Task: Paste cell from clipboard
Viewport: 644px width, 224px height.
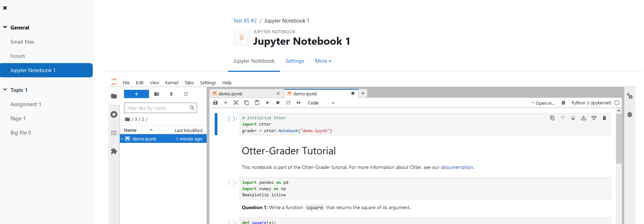Action: tap(257, 103)
